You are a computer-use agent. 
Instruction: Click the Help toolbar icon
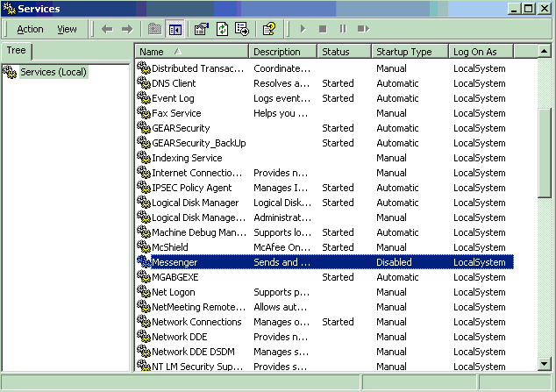point(269,29)
